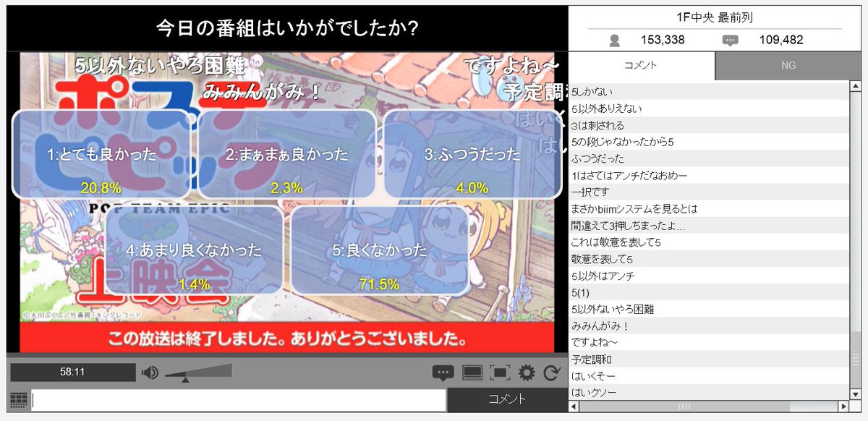The image size is (868, 421).
Task: Select comment row 3は刺される
Action: 709,125
